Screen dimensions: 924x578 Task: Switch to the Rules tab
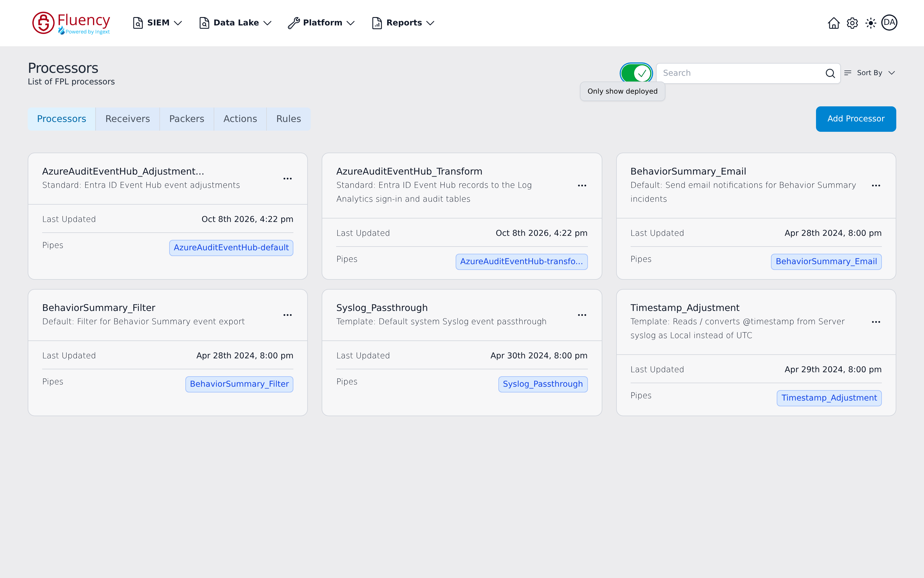click(289, 119)
